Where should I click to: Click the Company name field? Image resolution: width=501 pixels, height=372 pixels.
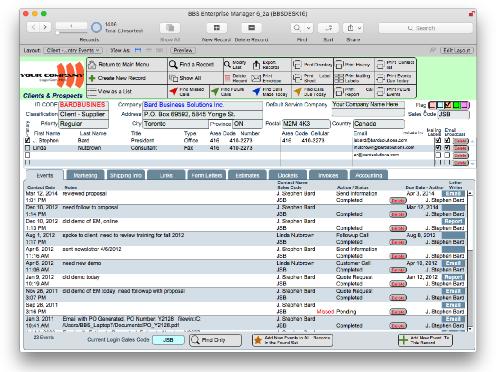click(x=202, y=105)
